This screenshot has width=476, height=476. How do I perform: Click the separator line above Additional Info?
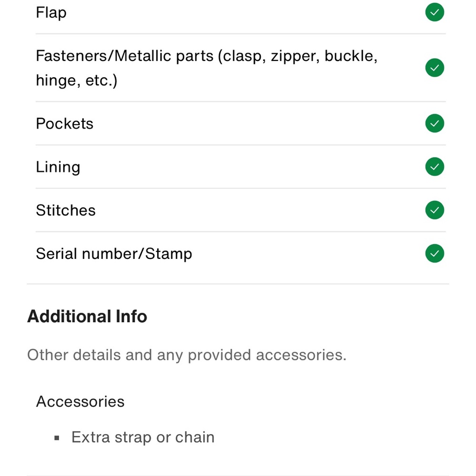(238, 284)
